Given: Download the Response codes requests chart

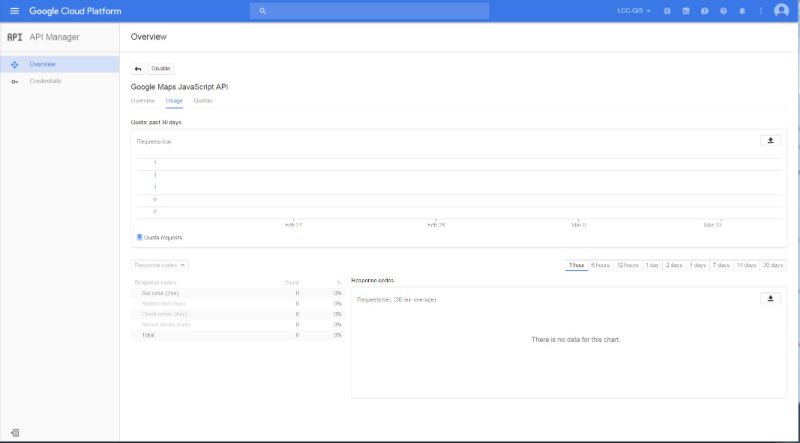Looking at the screenshot, I should (x=770, y=299).
